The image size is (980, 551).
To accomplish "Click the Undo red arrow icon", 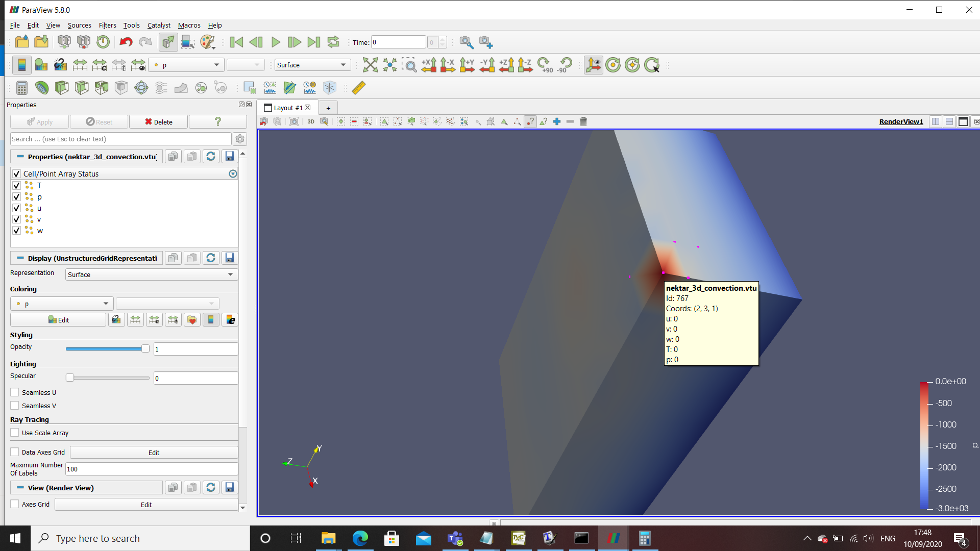I will (x=126, y=42).
